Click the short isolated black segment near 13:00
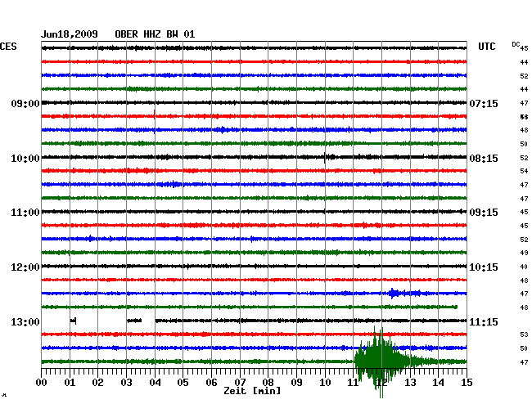 pyautogui.click(x=74, y=321)
